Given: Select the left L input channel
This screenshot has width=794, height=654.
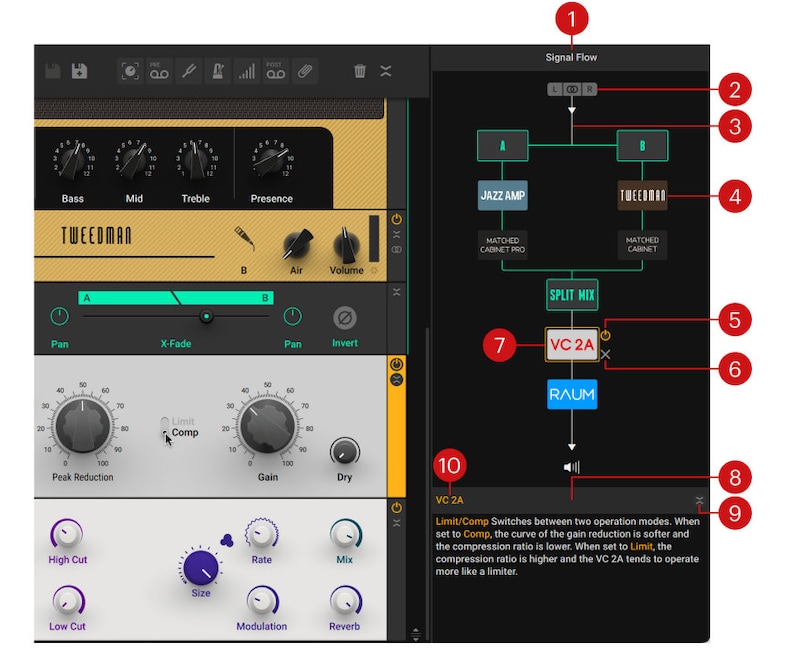Looking at the screenshot, I should pyautogui.click(x=554, y=89).
